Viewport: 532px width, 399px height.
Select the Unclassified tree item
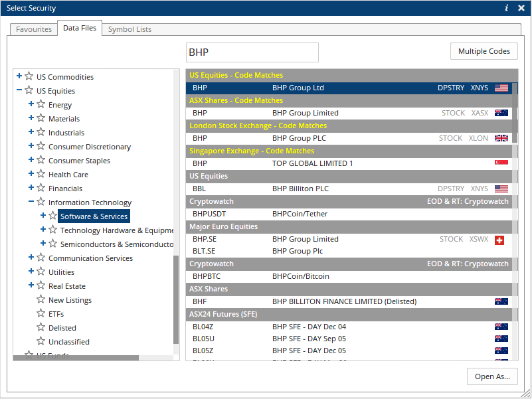[x=69, y=342]
